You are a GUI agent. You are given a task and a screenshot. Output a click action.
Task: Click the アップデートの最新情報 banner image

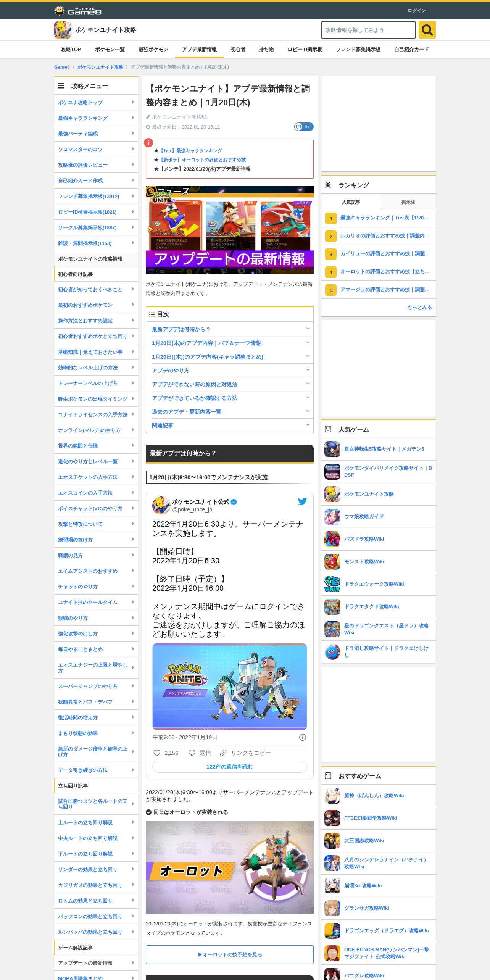click(230, 230)
